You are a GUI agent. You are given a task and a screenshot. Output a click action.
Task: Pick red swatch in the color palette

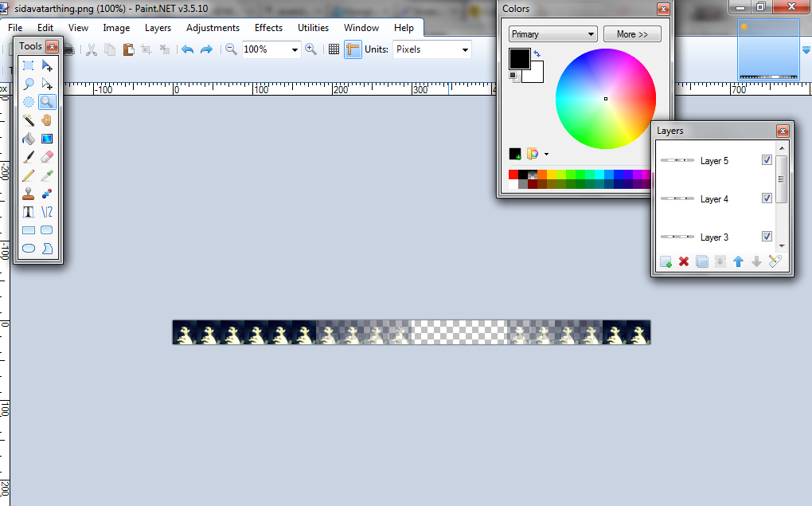tap(513, 175)
